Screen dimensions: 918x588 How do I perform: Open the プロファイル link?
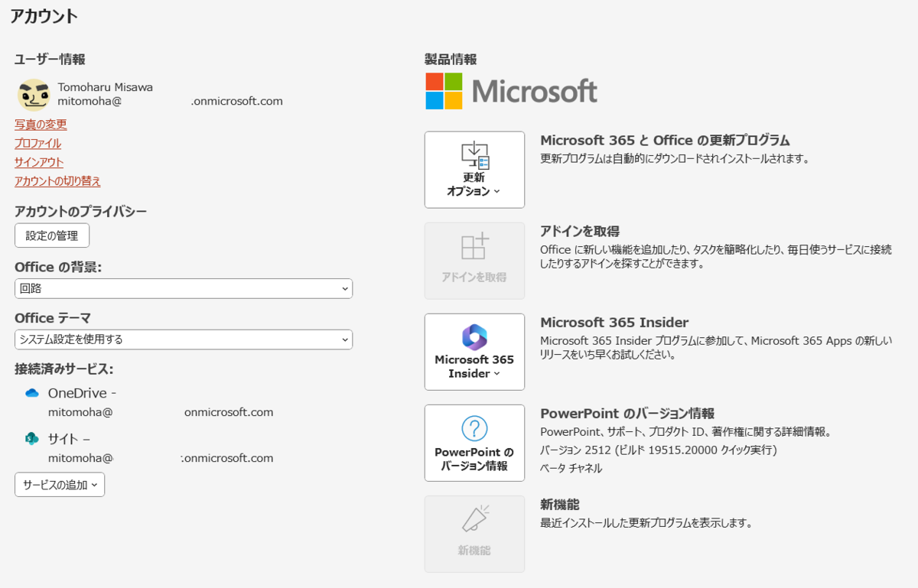[x=37, y=144]
